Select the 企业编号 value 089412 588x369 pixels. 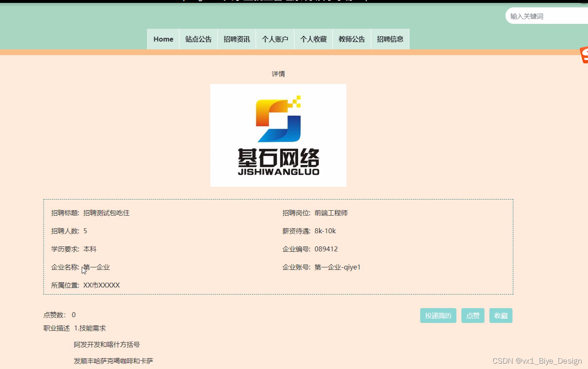326,249
